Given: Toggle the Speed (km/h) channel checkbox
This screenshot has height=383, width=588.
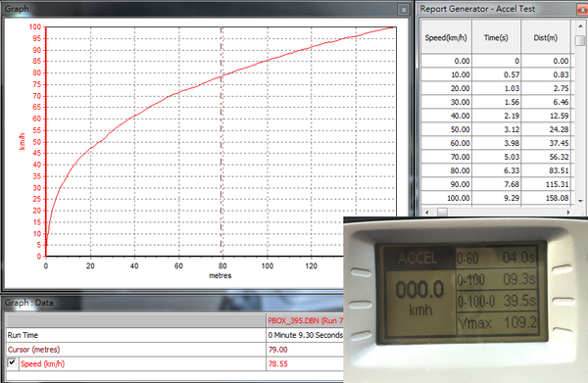Looking at the screenshot, I should 12,362.
